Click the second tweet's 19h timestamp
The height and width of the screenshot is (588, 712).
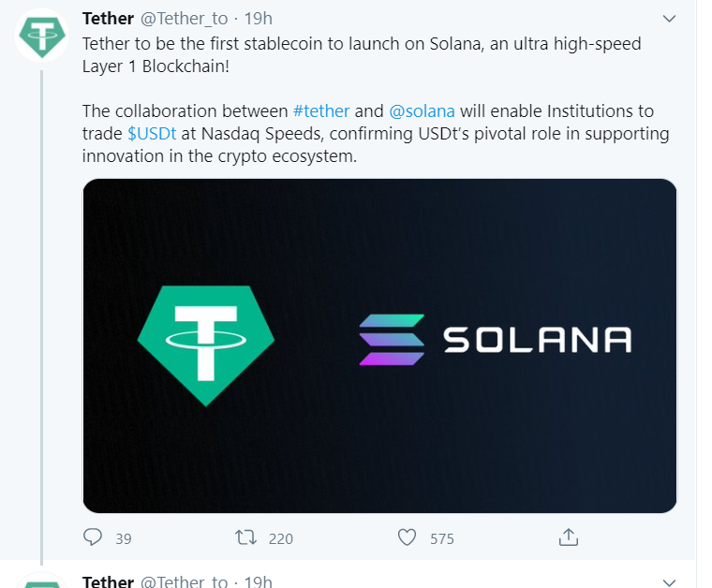point(258,581)
